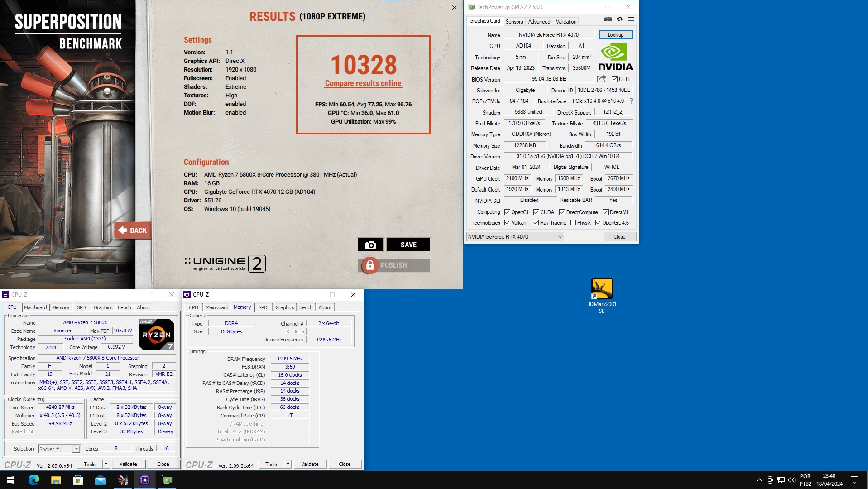Click the CPU-Z taskbar icon

coord(145,480)
